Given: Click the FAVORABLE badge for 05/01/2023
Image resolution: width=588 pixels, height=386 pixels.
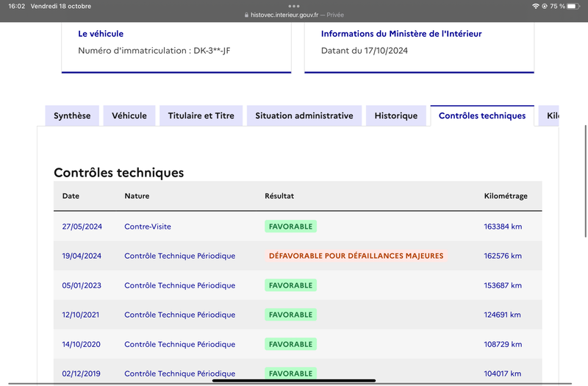Looking at the screenshot, I should [x=290, y=285].
